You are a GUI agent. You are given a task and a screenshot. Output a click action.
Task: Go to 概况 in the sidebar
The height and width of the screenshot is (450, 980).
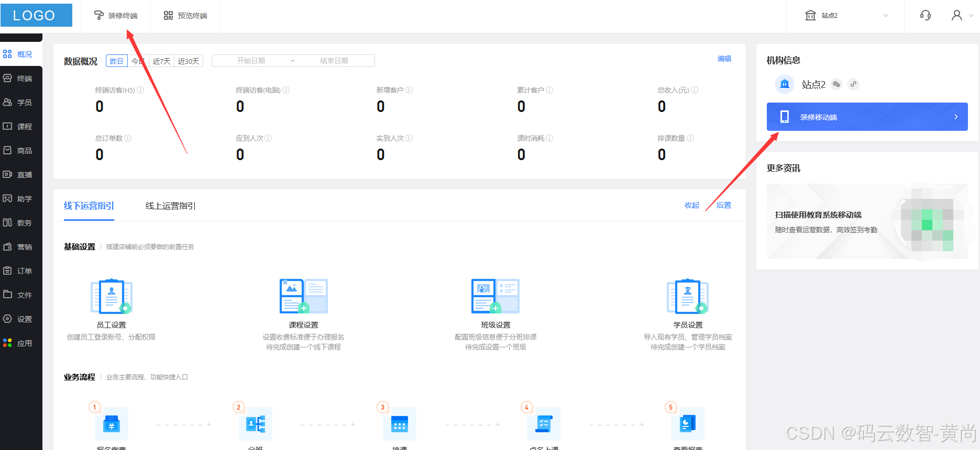[21, 54]
